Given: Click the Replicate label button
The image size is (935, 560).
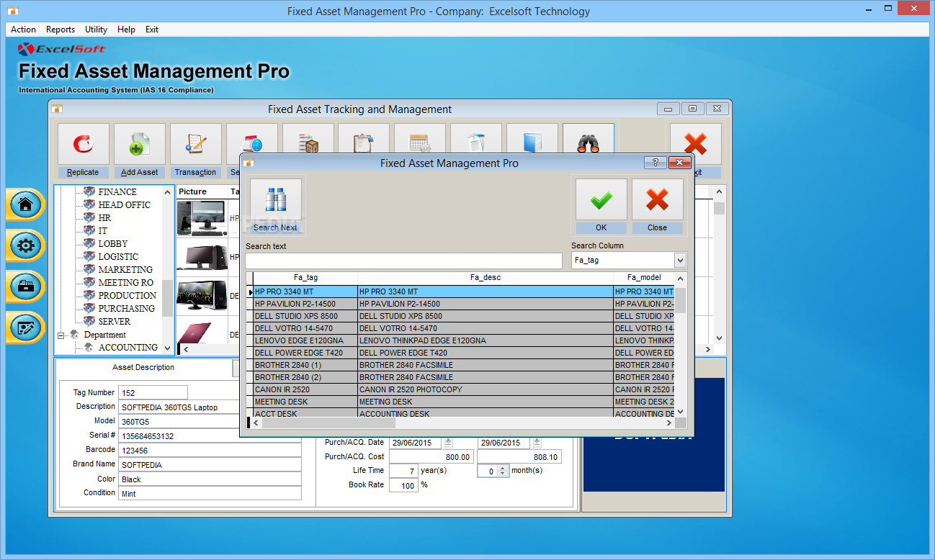Looking at the screenshot, I should (x=84, y=172).
